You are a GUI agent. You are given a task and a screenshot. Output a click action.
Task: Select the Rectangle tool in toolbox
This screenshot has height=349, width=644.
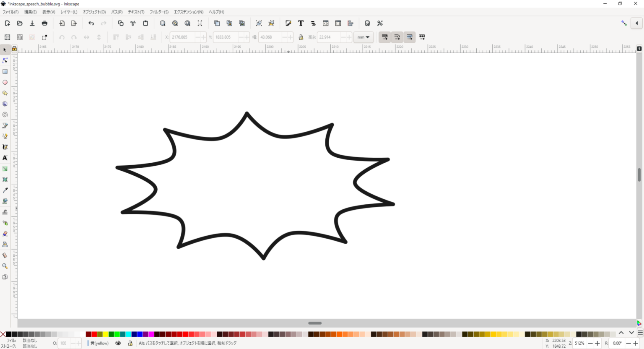tap(5, 72)
